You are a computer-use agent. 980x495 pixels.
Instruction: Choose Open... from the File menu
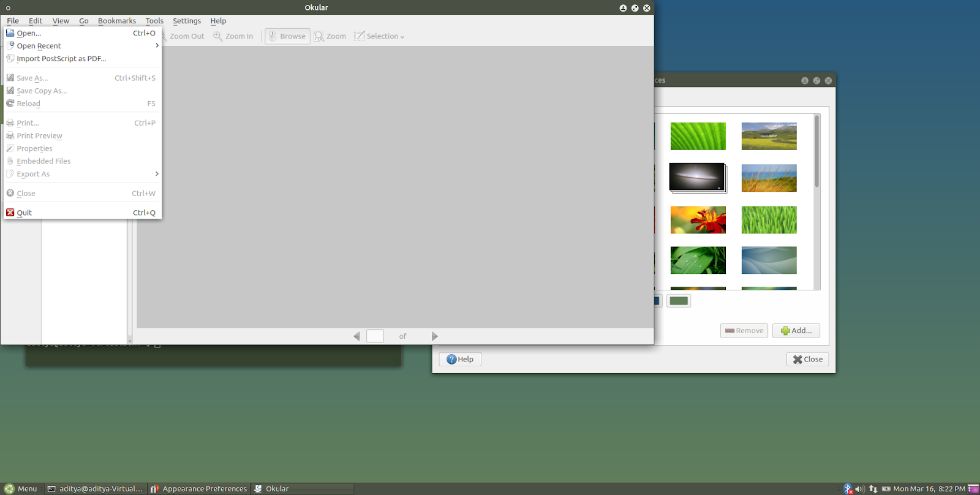pyautogui.click(x=82, y=33)
